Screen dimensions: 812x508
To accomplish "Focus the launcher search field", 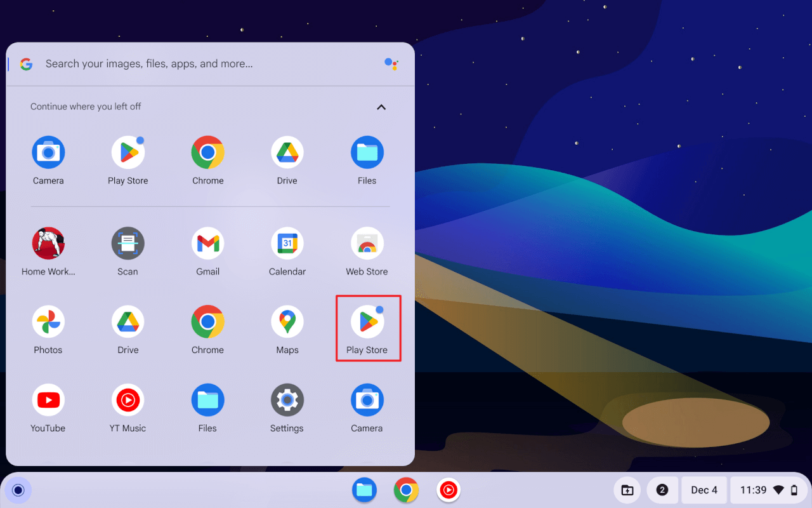I will pos(211,64).
